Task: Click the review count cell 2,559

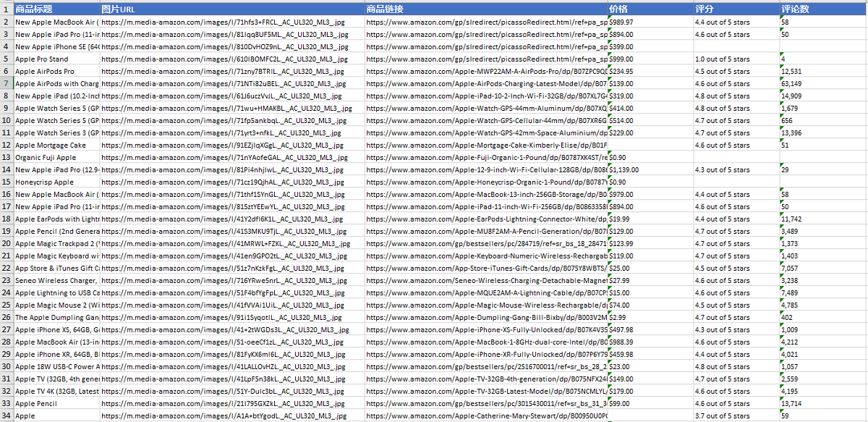Action: point(824,379)
